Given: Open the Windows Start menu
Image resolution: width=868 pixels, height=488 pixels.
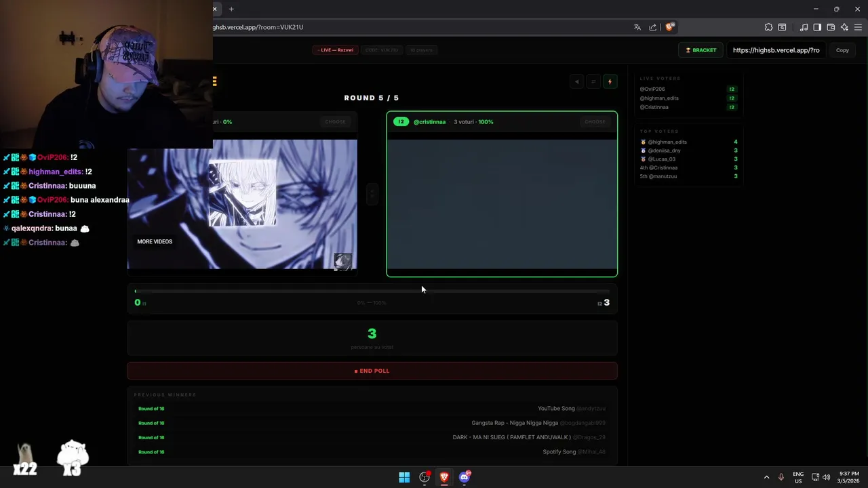Looking at the screenshot, I should coord(404,477).
